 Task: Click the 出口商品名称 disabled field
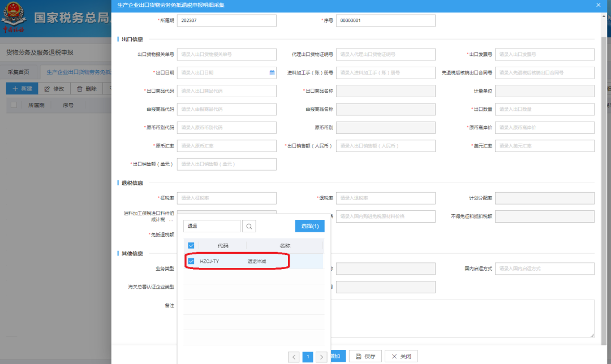[386, 91]
